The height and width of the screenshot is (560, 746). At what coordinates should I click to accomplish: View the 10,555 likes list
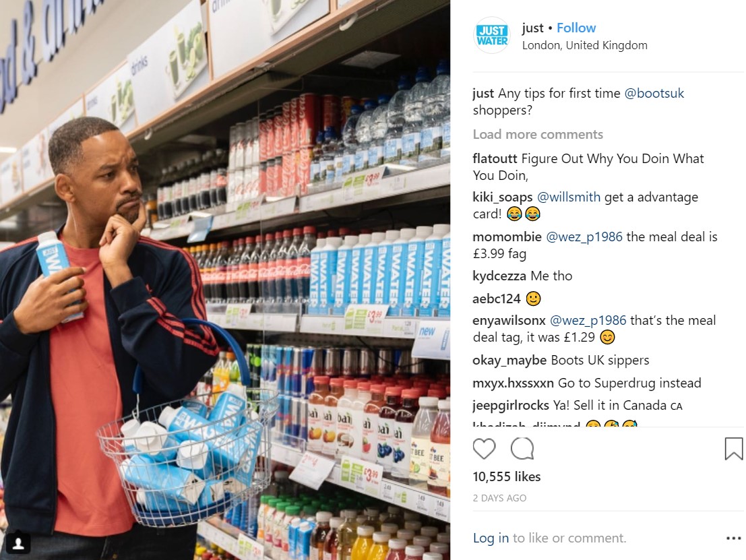pos(507,476)
